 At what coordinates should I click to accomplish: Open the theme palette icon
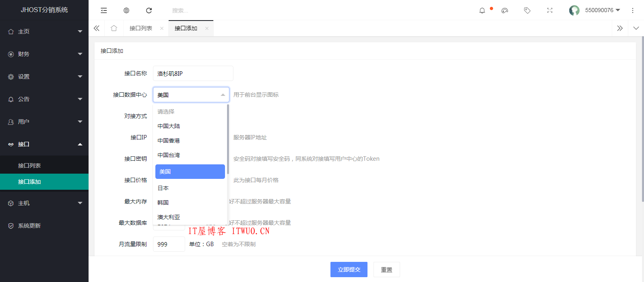pos(505,10)
